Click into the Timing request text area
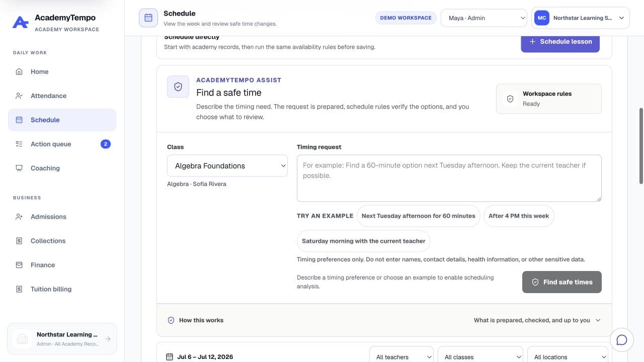Image resolution: width=644 pixels, height=362 pixels. click(449, 178)
